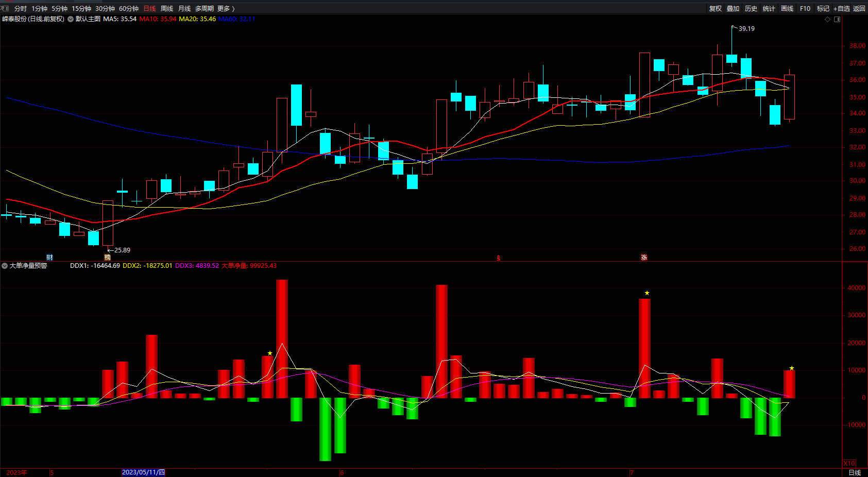Click the 大单净量: 99925.43 value
Image resolution: width=868 pixels, height=477 pixels.
(x=249, y=266)
